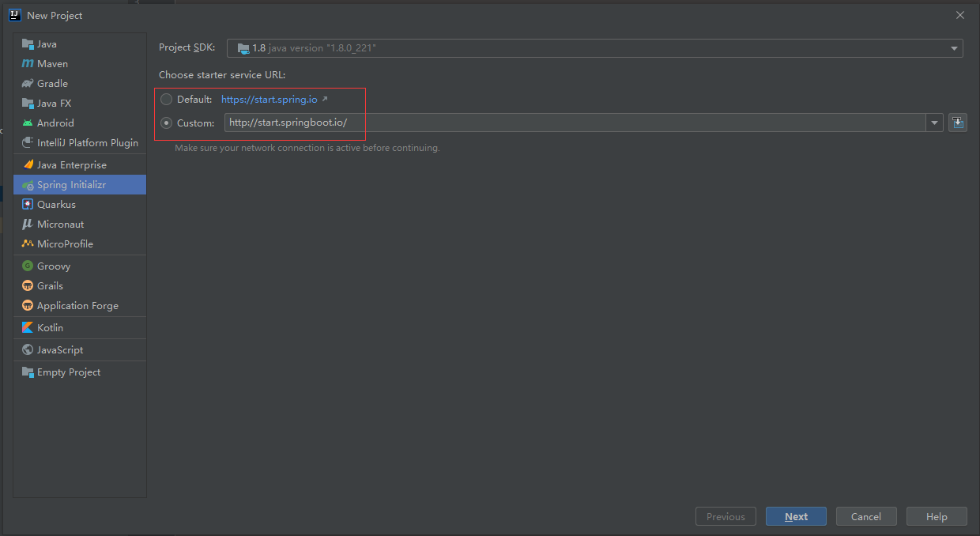This screenshot has height=536, width=980.
Task: Click the Next button
Action: point(796,516)
